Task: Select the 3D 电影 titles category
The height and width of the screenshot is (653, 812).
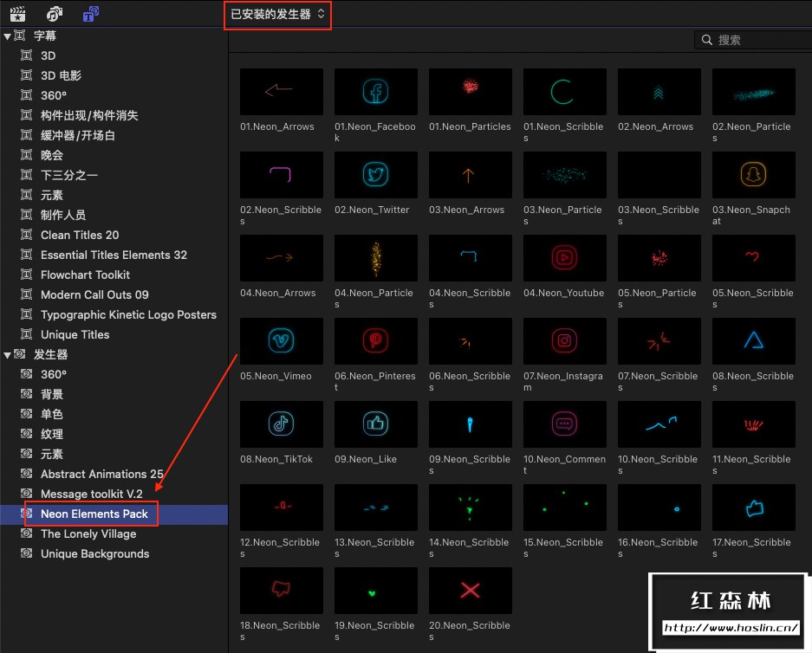Action: click(114, 75)
